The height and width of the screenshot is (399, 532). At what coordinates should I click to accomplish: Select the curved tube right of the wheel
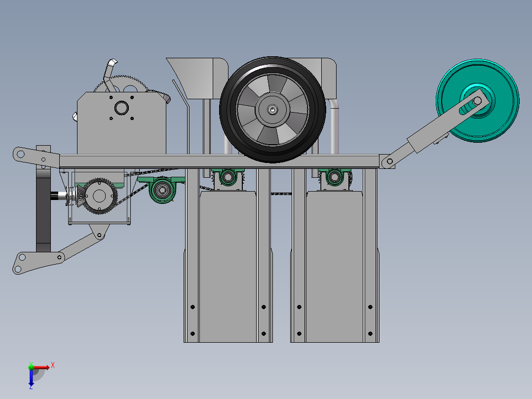[334, 125]
